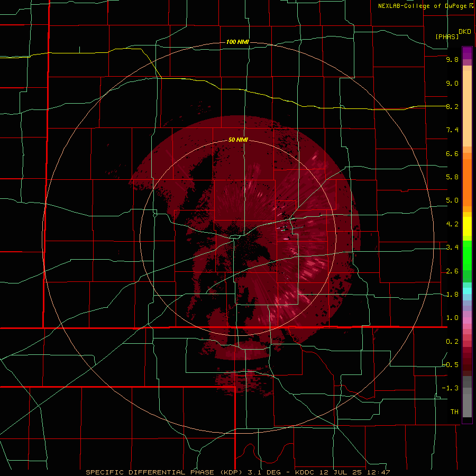Pick the purple segment at color bar top
This screenshot has width=476, height=476.
coord(467,53)
